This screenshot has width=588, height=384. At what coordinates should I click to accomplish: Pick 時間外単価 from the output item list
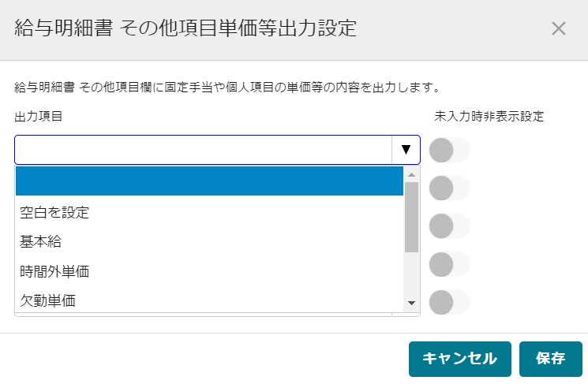pyautogui.click(x=209, y=271)
